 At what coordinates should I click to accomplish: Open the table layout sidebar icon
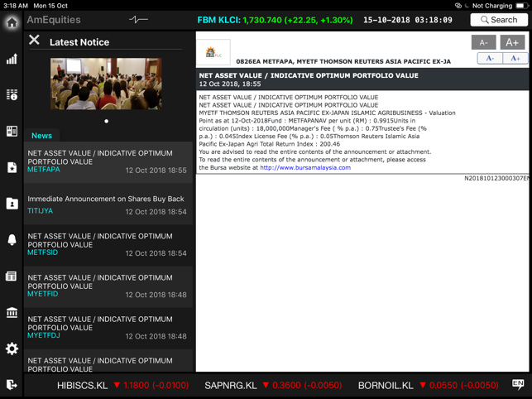pyautogui.click(x=12, y=276)
